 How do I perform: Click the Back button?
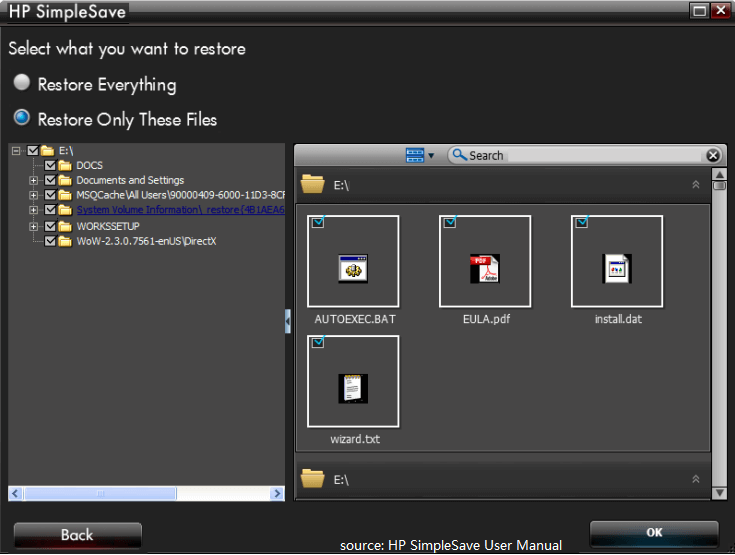[77, 535]
